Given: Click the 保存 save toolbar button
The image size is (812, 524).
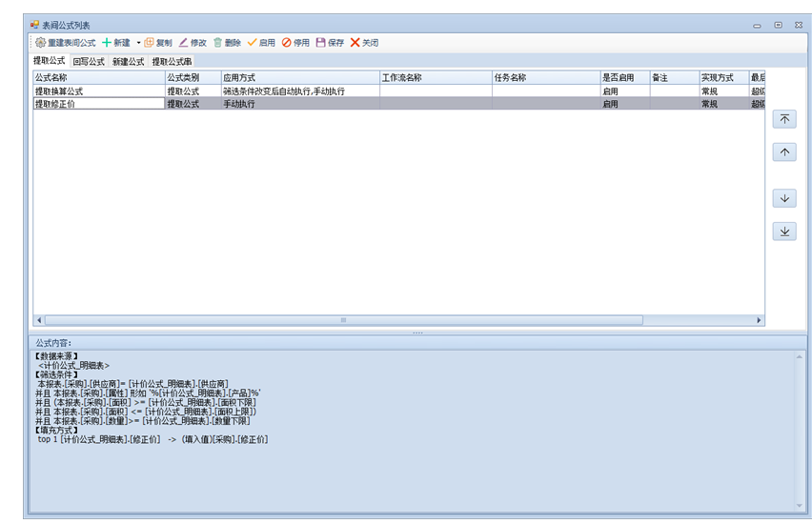Looking at the screenshot, I should (330, 43).
